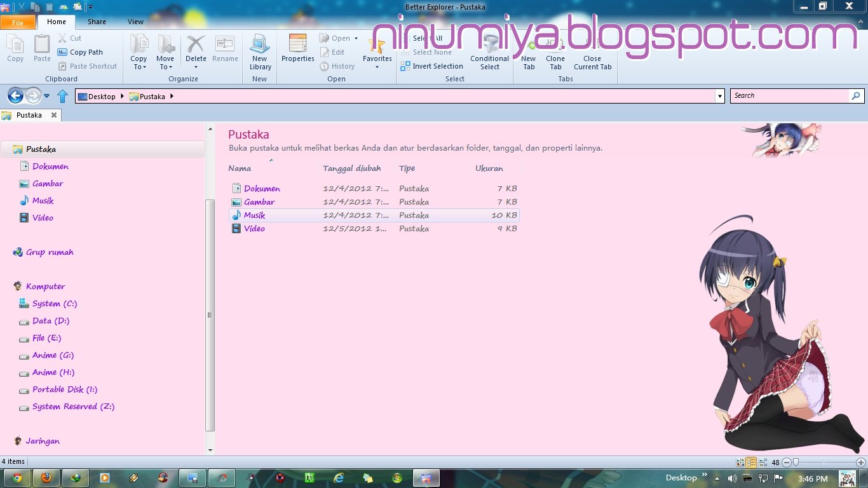
Task: Select the Pustaka explorer tab
Action: (x=29, y=115)
